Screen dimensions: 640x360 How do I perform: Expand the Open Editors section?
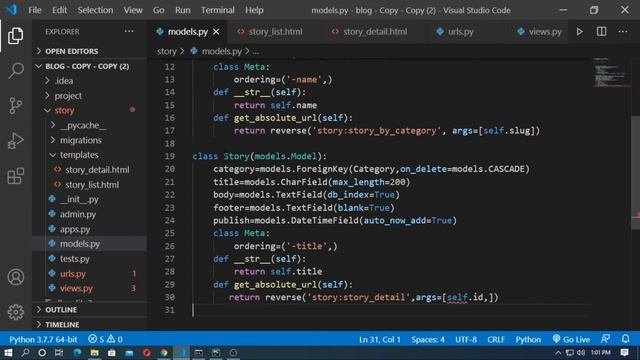click(x=71, y=51)
